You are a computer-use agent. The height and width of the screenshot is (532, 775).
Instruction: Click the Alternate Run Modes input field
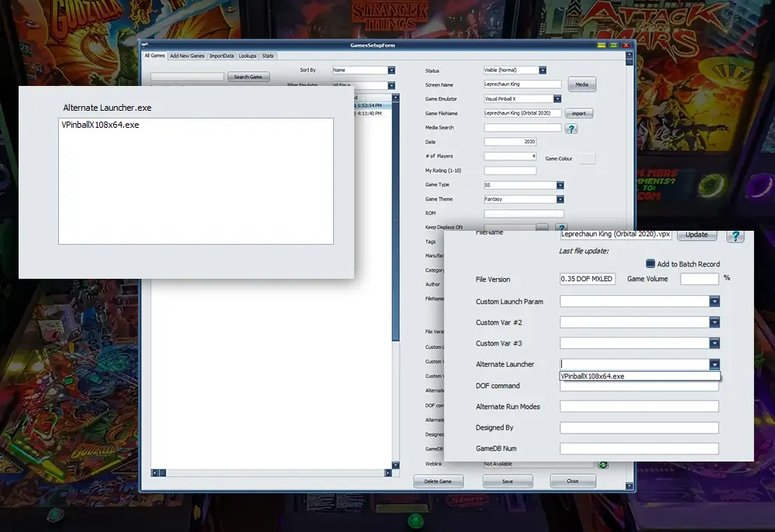639,407
